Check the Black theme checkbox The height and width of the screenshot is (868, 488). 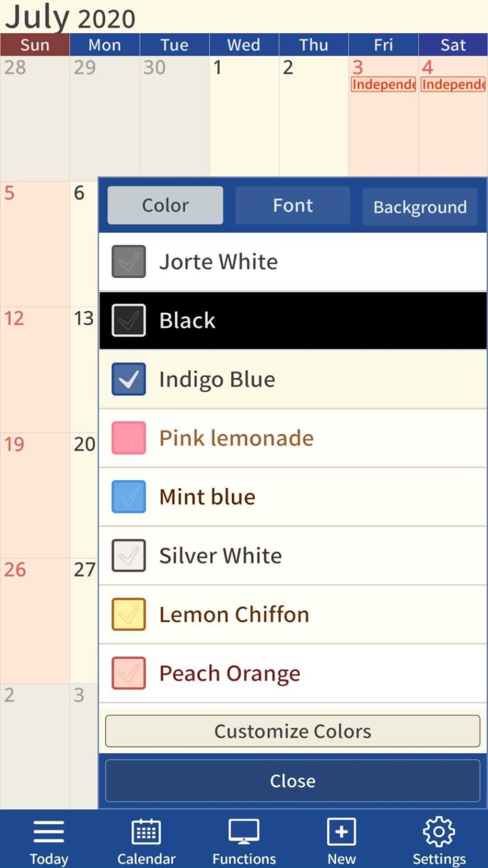(x=129, y=321)
